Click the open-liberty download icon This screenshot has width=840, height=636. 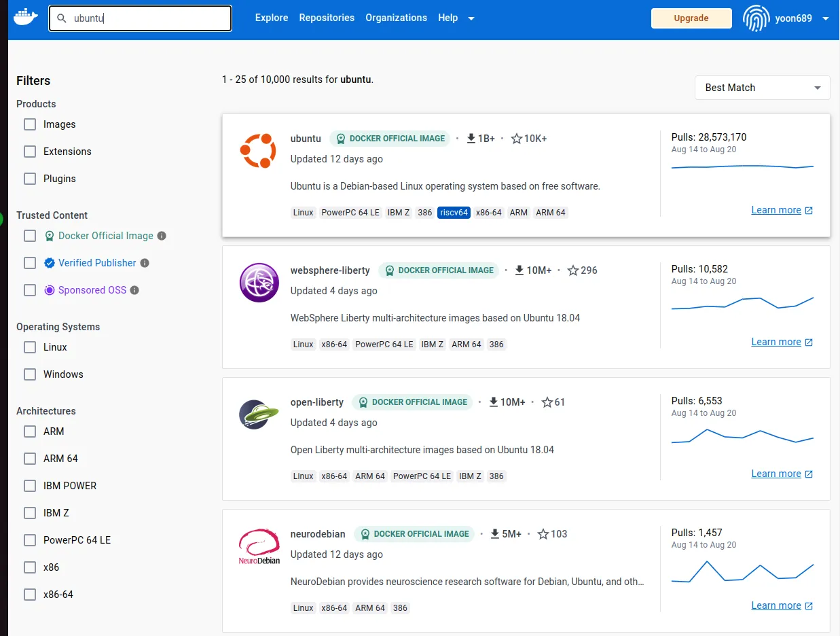[x=494, y=402]
